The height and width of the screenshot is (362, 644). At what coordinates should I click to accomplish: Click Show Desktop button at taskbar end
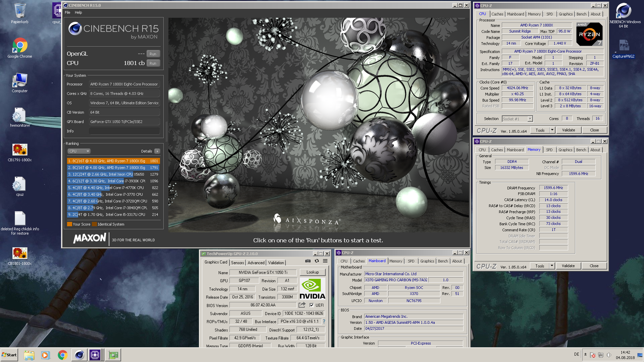click(641, 355)
